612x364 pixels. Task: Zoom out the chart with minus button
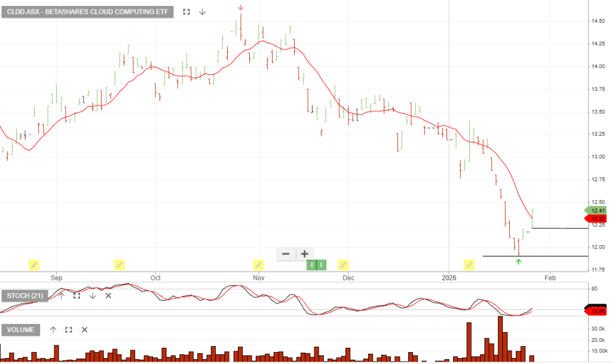click(286, 253)
